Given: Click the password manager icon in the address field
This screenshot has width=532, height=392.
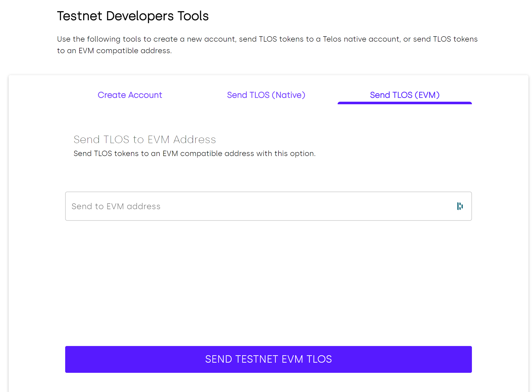Looking at the screenshot, I should (x=460, y=206).
